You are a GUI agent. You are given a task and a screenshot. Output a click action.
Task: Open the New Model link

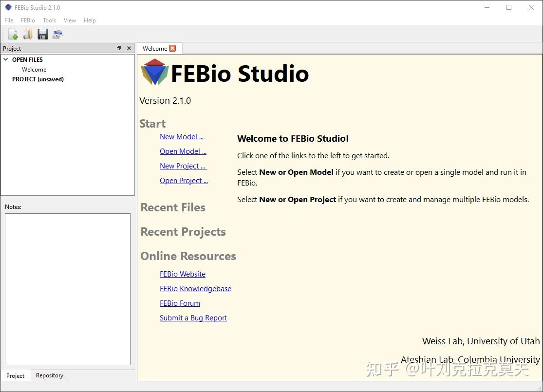[x=182, y=137]
